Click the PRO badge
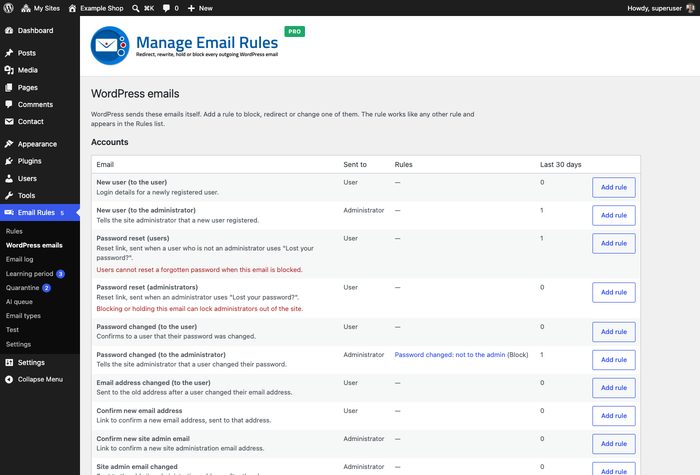 295,31
